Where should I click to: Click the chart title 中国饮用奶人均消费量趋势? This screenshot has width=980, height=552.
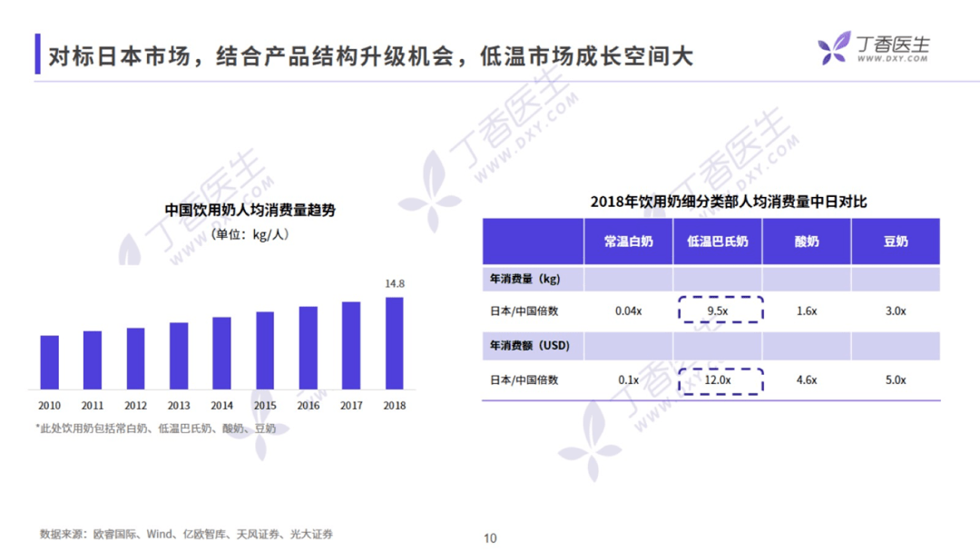tap(250, 210)
